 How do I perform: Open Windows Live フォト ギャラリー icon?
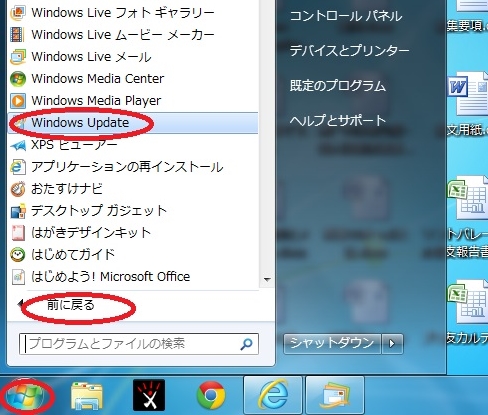tap(18, 13)
